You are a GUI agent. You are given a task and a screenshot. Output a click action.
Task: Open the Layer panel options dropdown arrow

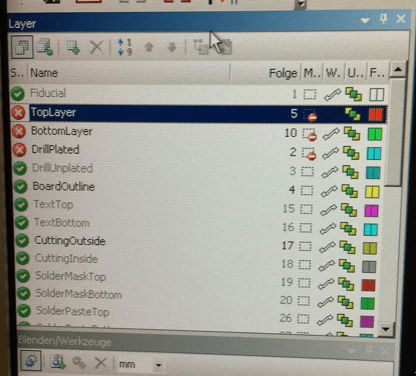pyautogui.click(x=365, y=21)
